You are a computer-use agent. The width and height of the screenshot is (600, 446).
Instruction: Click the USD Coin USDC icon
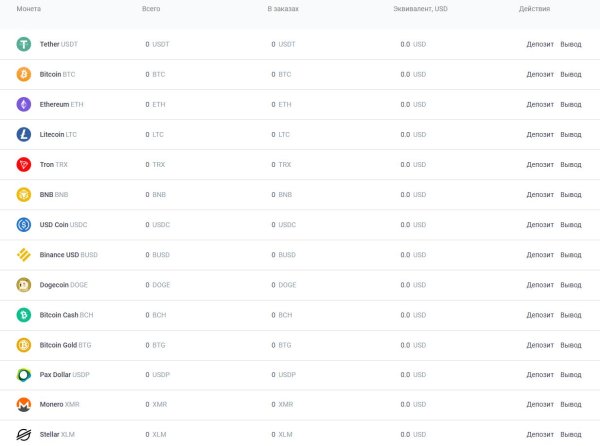pos(24,225)
